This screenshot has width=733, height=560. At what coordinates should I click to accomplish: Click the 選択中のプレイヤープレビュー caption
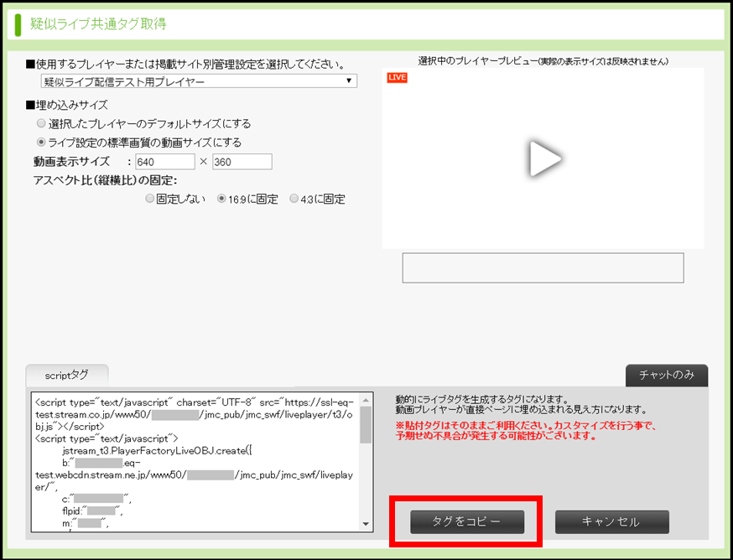point(543,61)
